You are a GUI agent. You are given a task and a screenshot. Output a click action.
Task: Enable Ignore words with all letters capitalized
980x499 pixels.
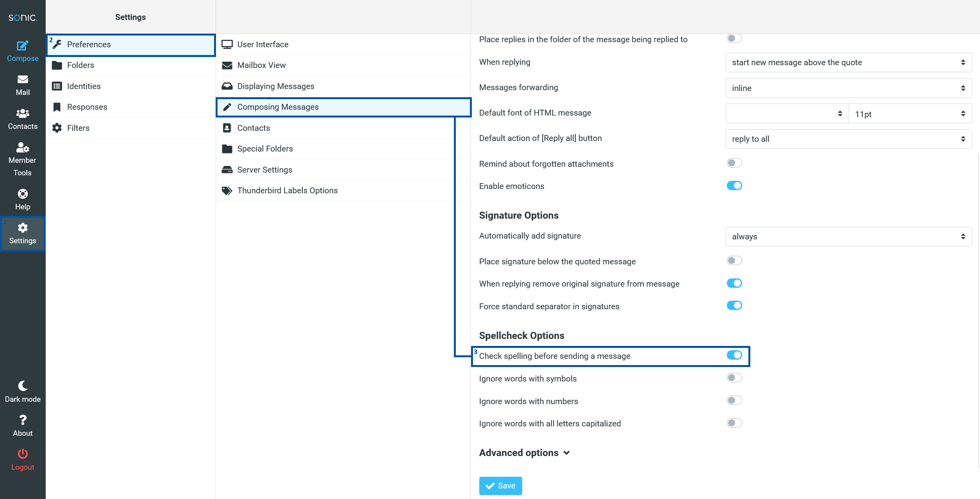734,423
